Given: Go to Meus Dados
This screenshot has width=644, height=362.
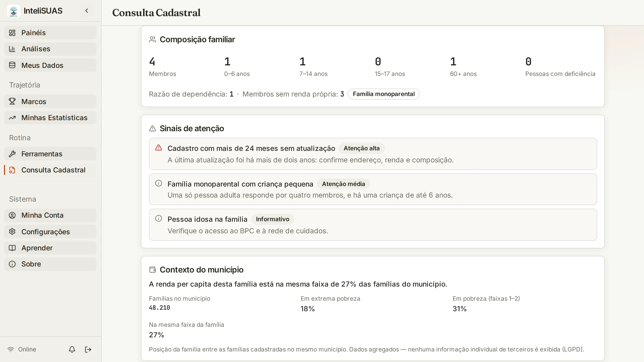Looking at the screenshot, I should coord(50,65).
